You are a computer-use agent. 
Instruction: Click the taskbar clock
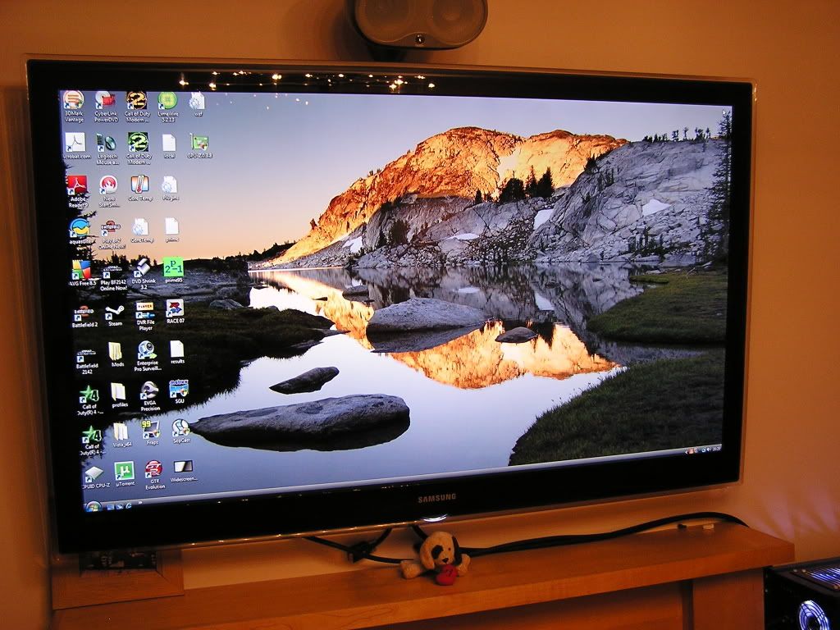pos(718,450)
